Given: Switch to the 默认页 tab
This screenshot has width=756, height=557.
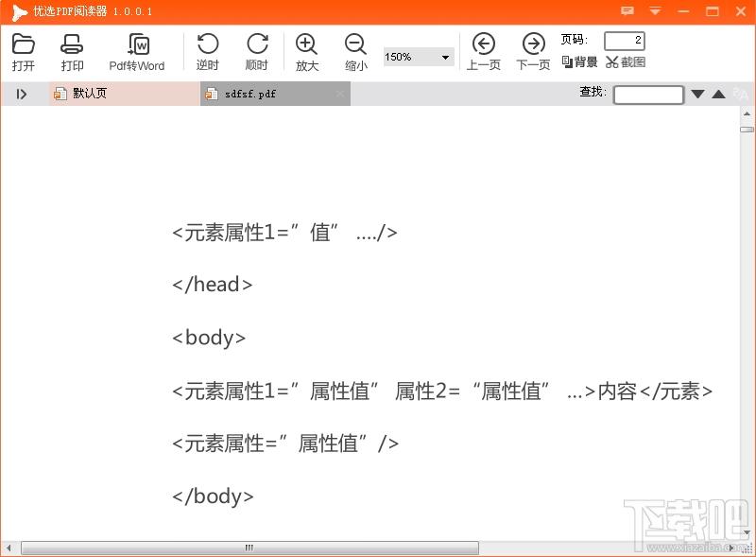Looking at the screenshot, I should coord(125,94).
